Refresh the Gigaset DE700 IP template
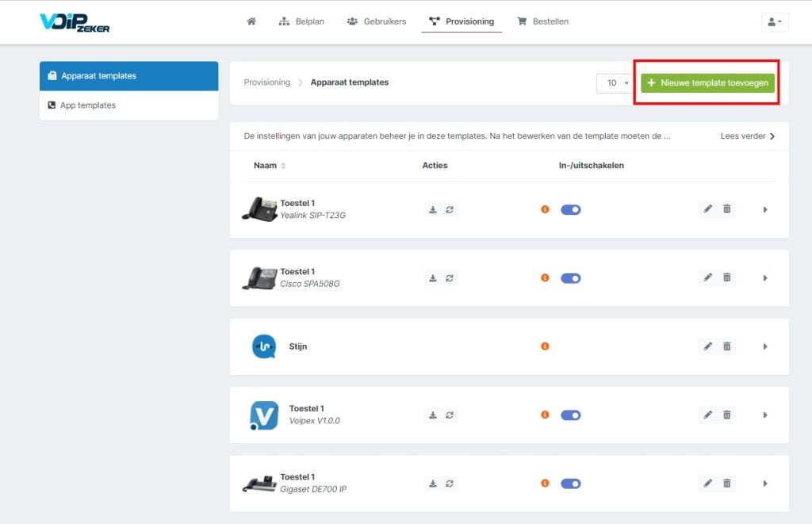 click(450, 484)
